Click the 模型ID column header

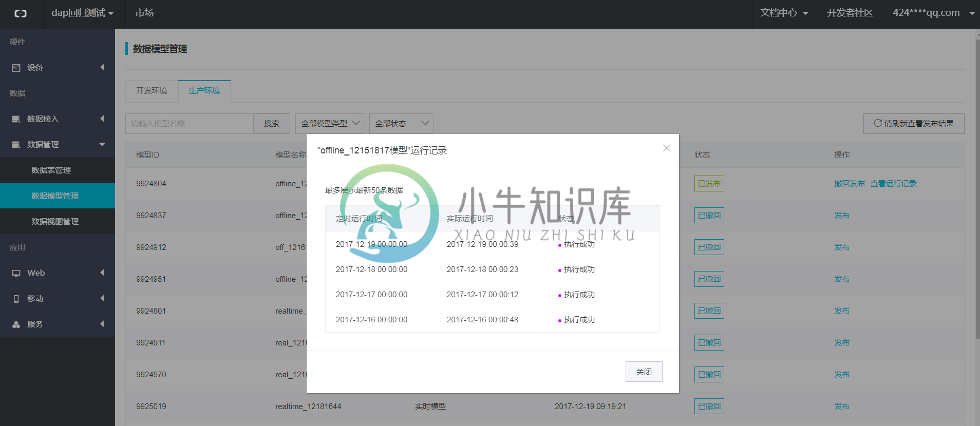[148, 155]
